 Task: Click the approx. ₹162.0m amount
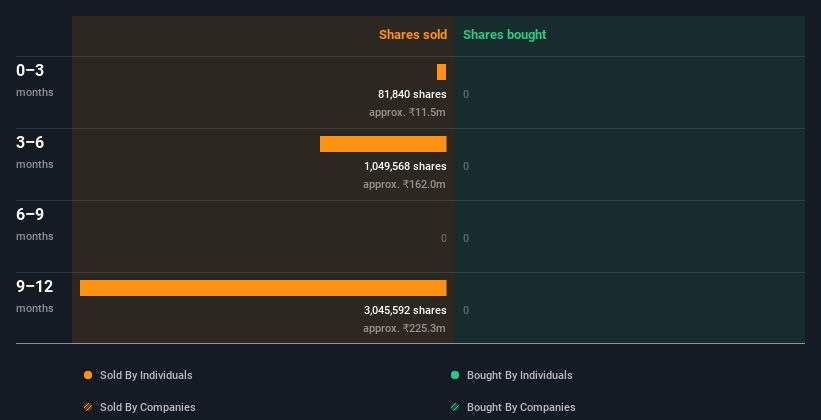tap(404, 184)
